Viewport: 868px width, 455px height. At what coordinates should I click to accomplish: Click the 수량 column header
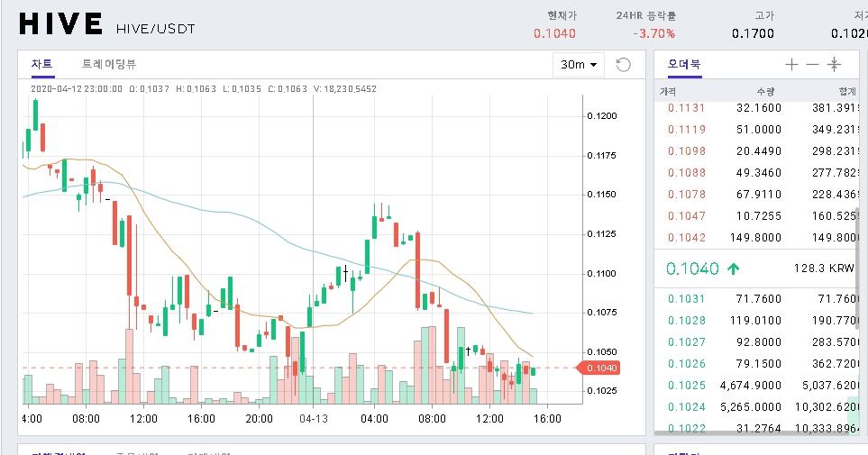tap(764, 91)
